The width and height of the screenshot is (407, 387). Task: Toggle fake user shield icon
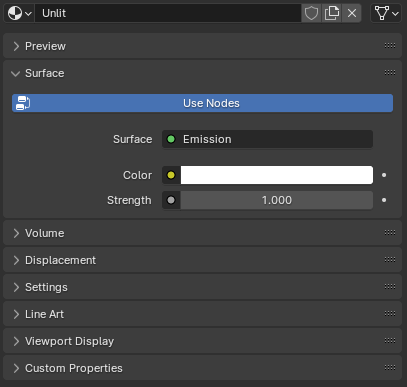click(311, 13)
